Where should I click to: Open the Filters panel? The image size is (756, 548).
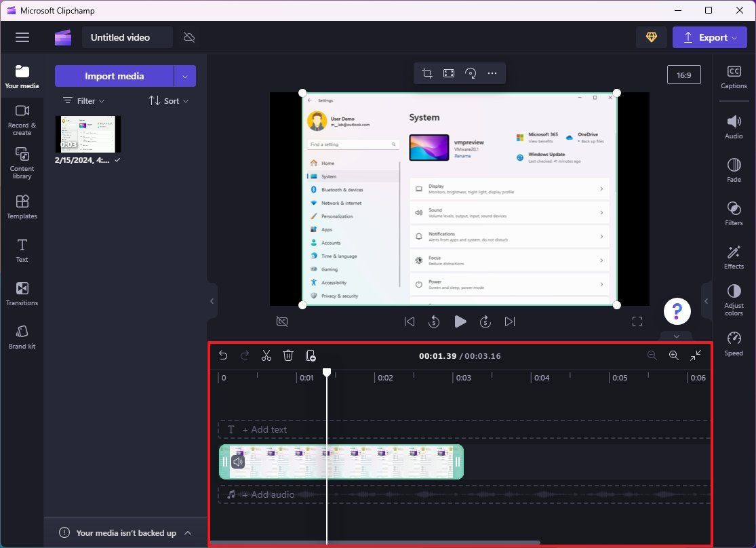[734, 214]
